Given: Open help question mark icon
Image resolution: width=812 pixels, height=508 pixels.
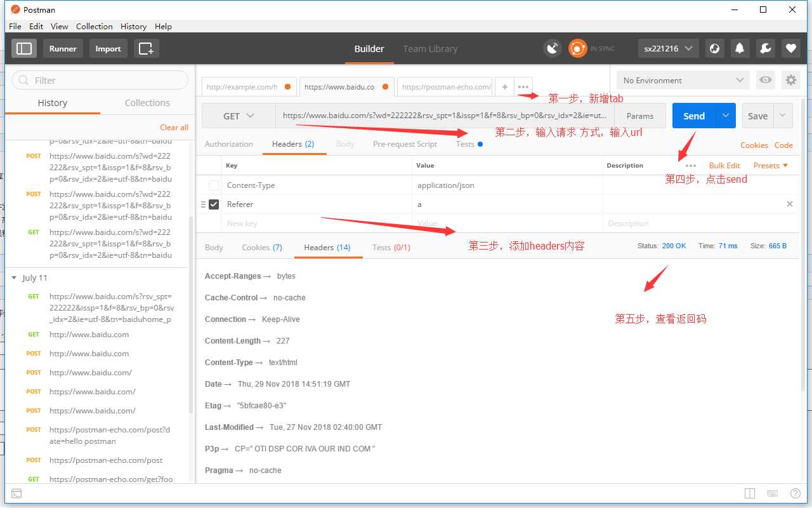Looking at the screenshot, I should coord(795,493).
